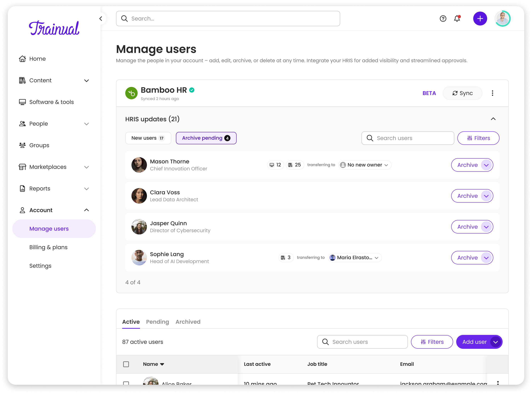532x394 pixels.
Task: Collapse the sidebar with the back chevron
Action: [101, 19]
